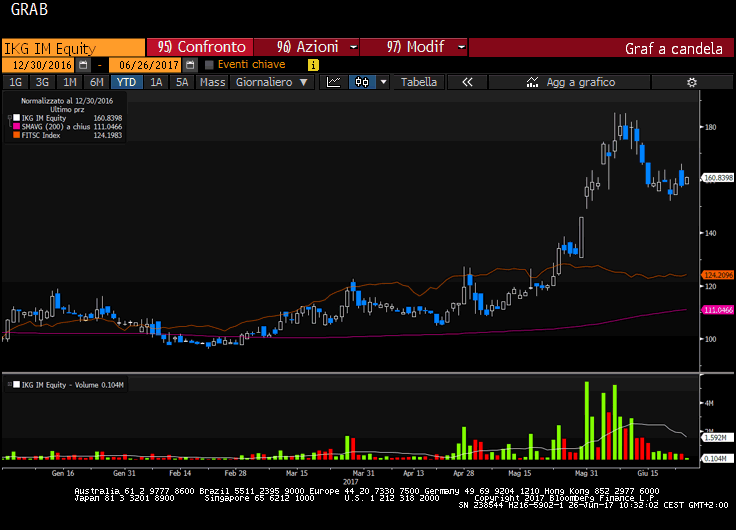736x530 pixels.
Task: Open chart settings gear icon
Action: pyautogui.click(x=690, y=82)
